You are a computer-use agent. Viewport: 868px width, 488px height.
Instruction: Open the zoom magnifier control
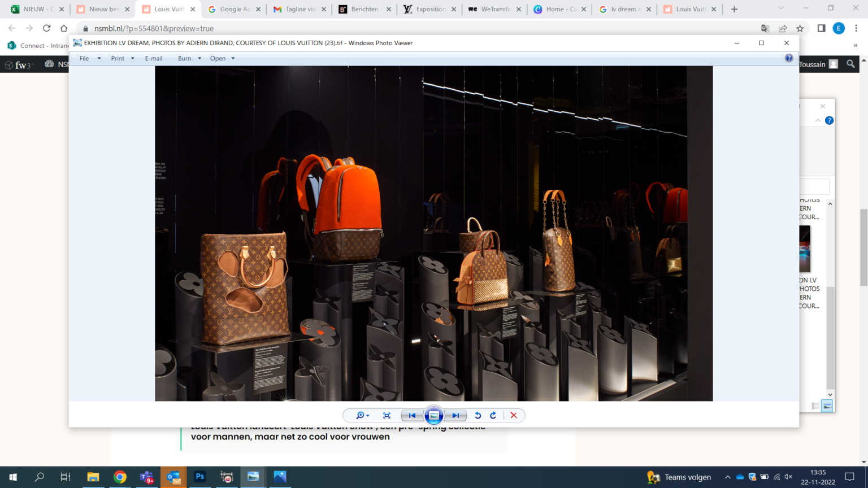(362, 416)
